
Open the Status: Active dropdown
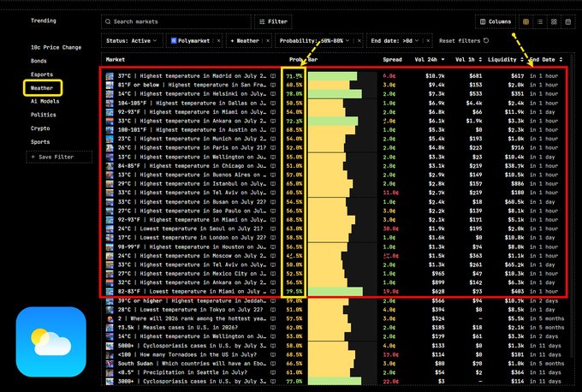point(132,41)
